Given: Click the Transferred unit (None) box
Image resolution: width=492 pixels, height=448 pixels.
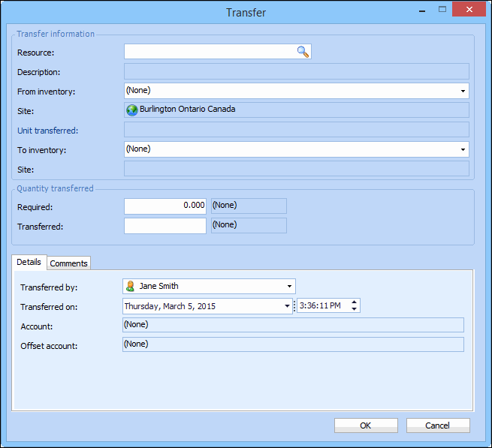Looking at the screenshot, I should point(249,225).
